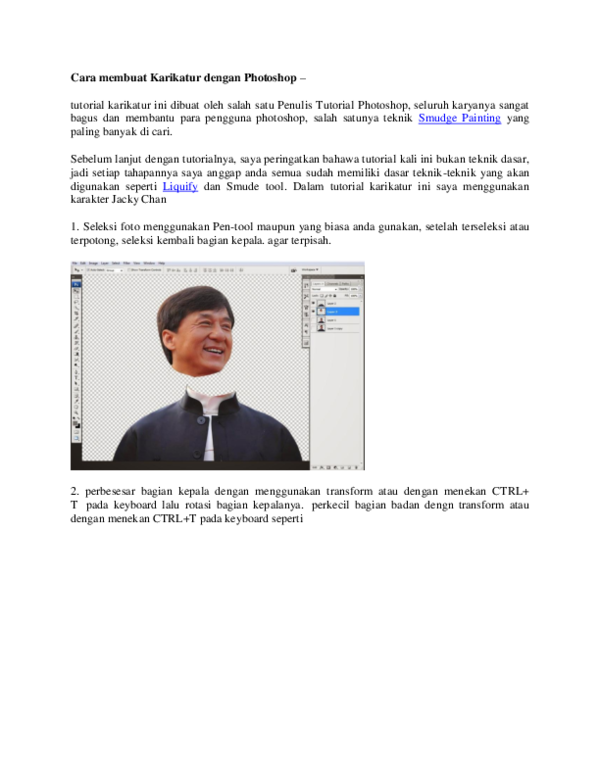Image resolution: width=600 pixels, height=776 pixels.
Task: Toggle Lock image pixels brush icon
Action: pyautogui.click(x=326, y=296)
